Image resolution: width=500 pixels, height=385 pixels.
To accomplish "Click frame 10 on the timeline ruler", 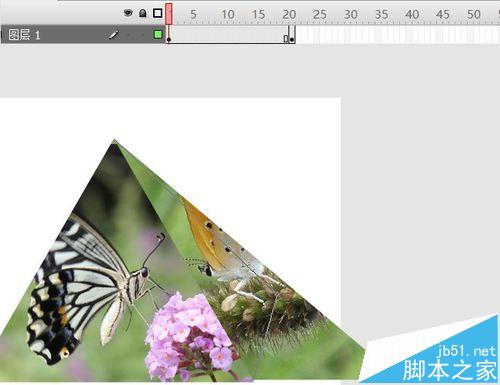I will coord(228,14).
